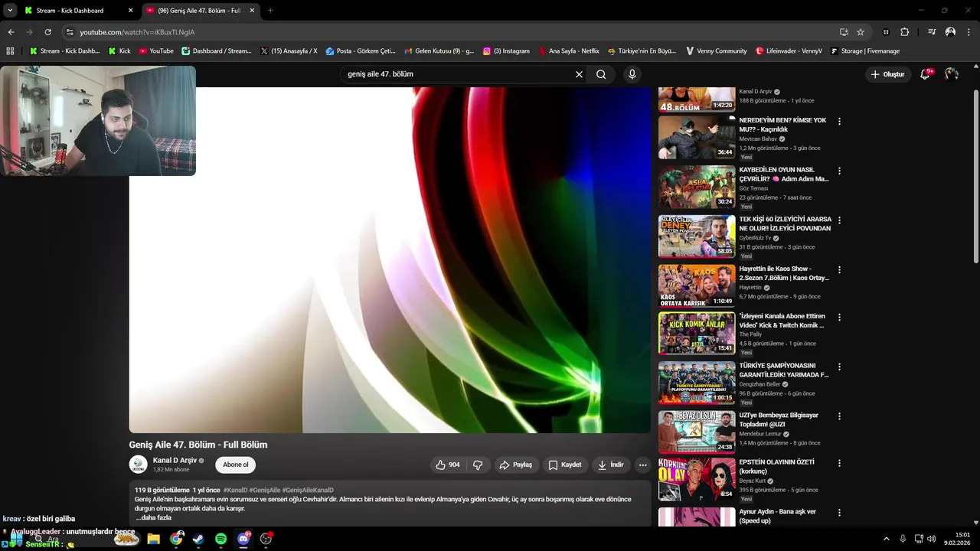980x551 pixels.
Task: Click the youtube.com address bar
Action: click(x=452, y=32)
